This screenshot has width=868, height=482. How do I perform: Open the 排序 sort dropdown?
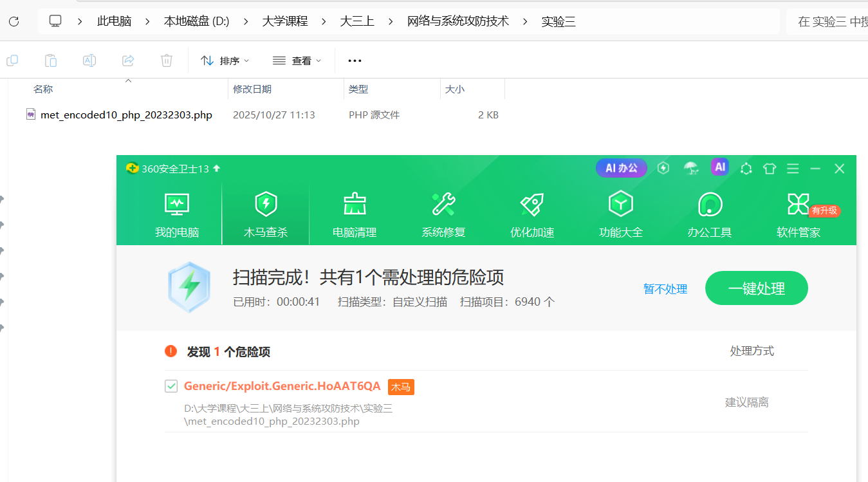[x=225, y=60]
